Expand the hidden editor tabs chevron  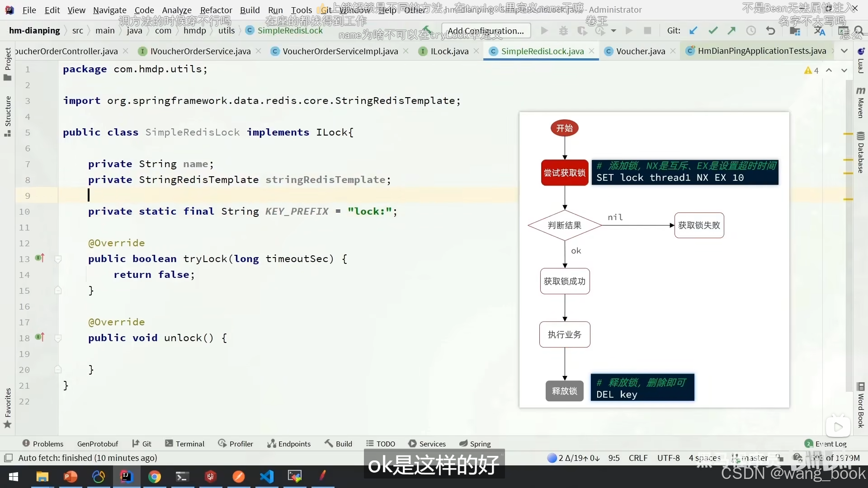tap(844, 51)
